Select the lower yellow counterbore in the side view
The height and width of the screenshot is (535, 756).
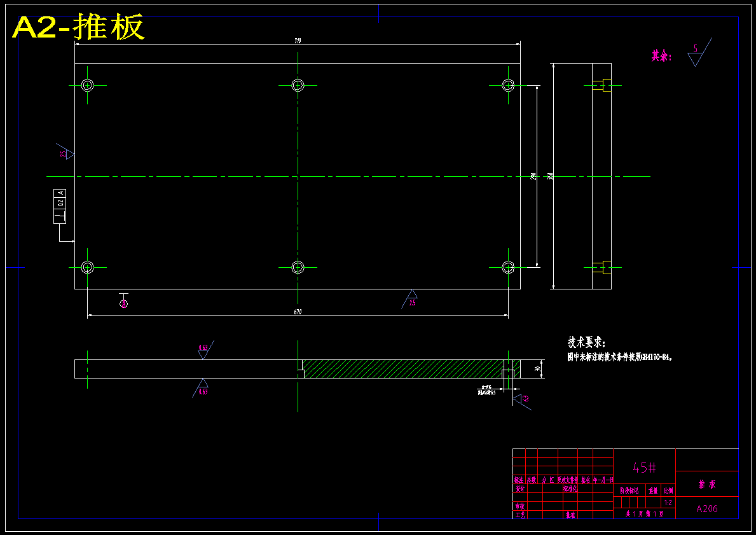(601, 267)
